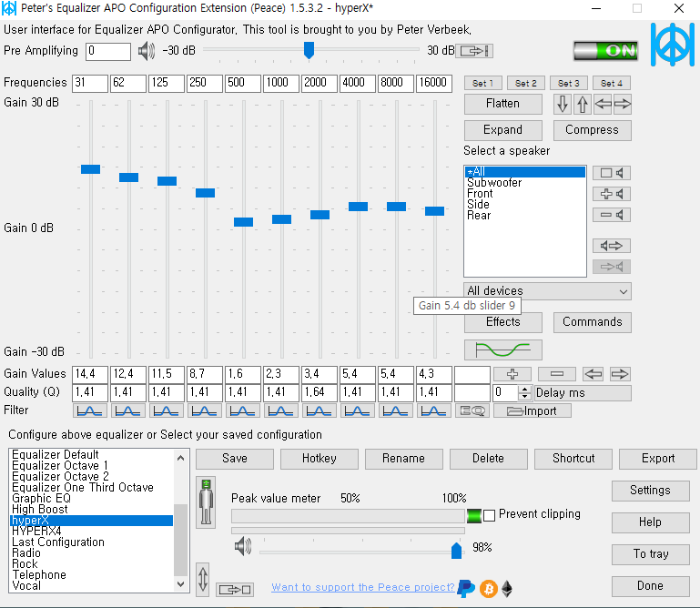The image size is (700, 608).
Task: Select Set 2 preset slot
Action: [x=525, y=83]
